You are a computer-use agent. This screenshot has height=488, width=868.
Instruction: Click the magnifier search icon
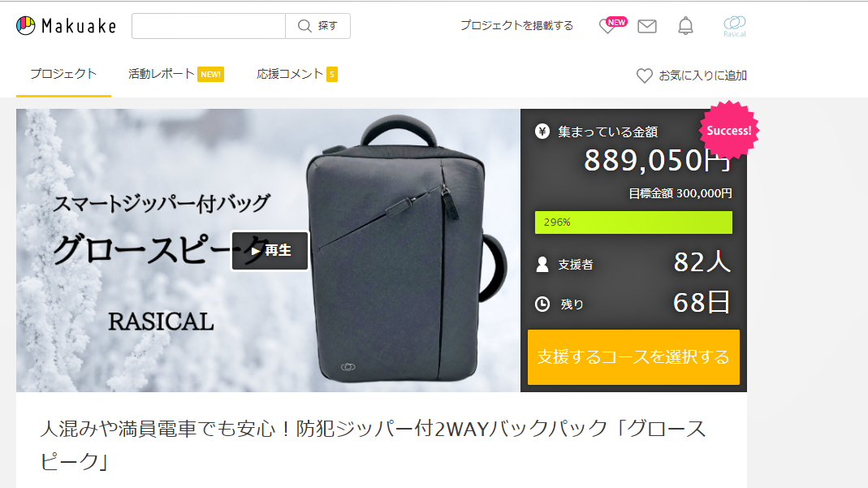coord(304,26)
